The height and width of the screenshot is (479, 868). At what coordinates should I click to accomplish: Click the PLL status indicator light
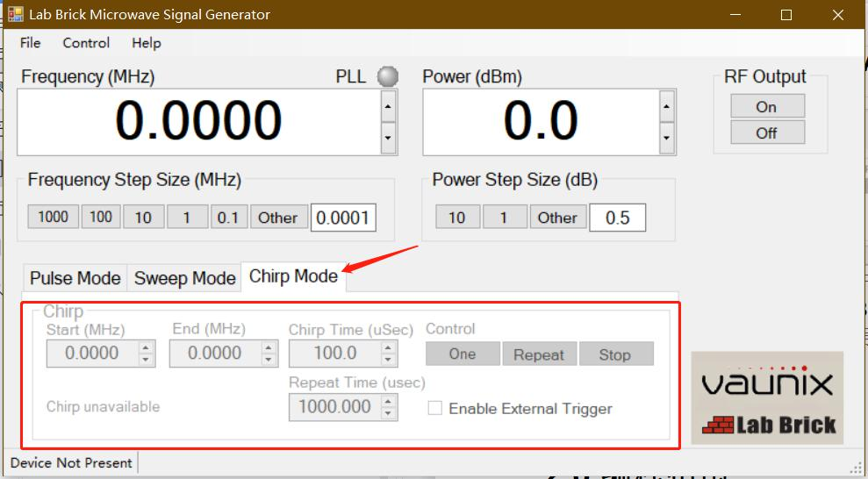pyautogui.click(x=387, y=77)
